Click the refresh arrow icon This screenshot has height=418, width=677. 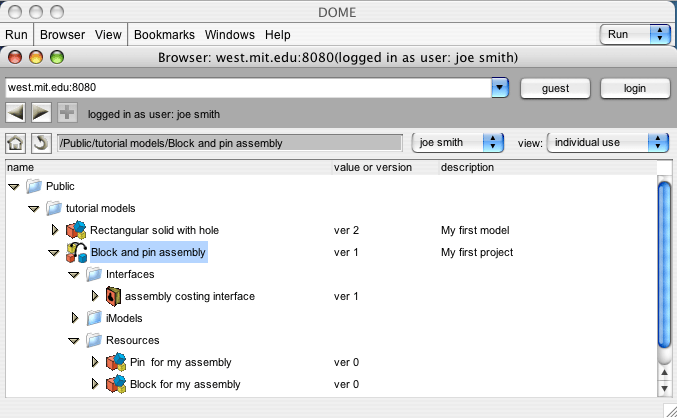point(41,143)
